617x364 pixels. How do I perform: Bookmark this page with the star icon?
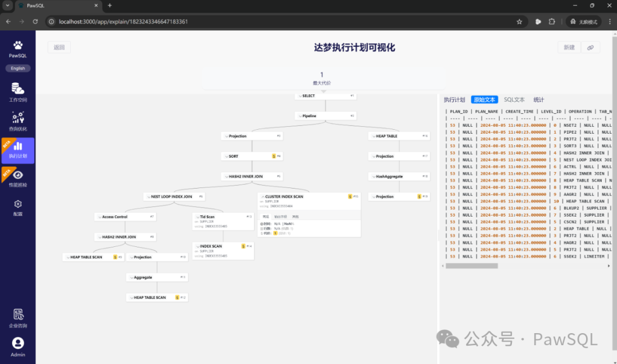coord(519,22)
